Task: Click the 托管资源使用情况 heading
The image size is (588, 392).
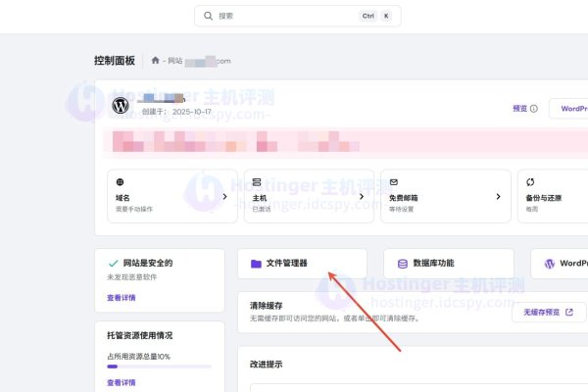Action: pyautogui.click(x=140, y=335)
